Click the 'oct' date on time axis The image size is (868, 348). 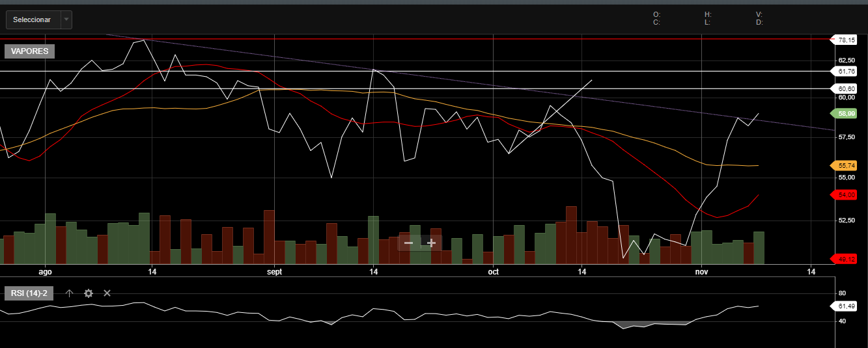click(x=493, y=272)
